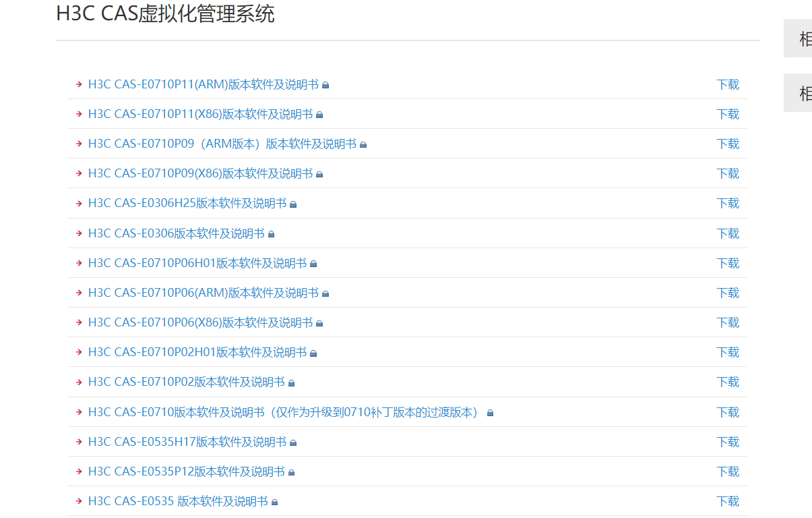Screen dimensions: 812x518
Task: Click 下载 for the CAS-E0710P02版本 row
Action: click(x=728, y=382)
